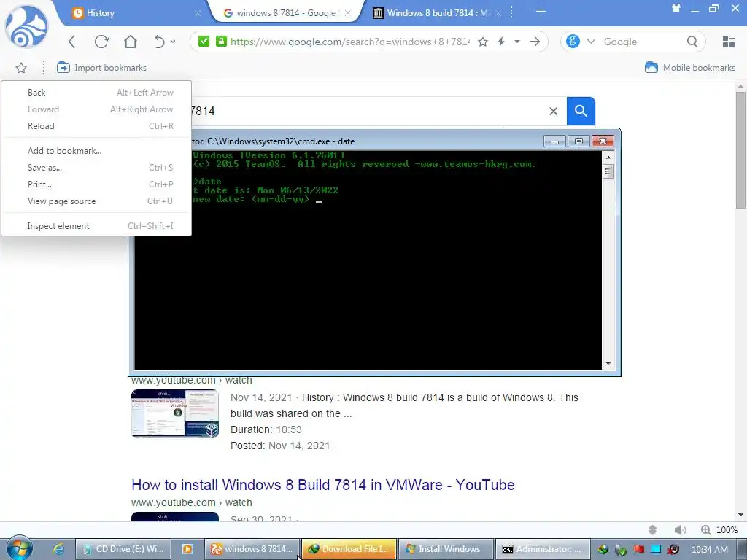
Task: Choose Save as in the context menu
Action: coord(96,168)
